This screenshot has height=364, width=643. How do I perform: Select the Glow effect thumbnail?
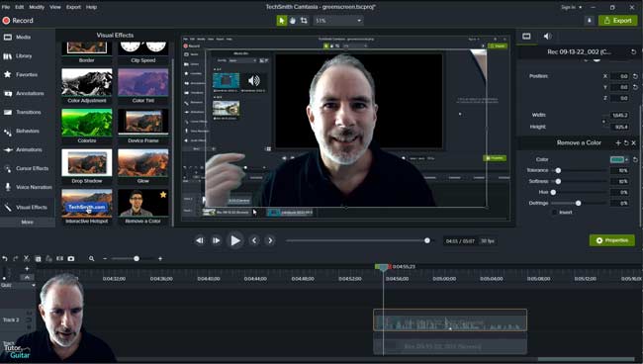143,166
